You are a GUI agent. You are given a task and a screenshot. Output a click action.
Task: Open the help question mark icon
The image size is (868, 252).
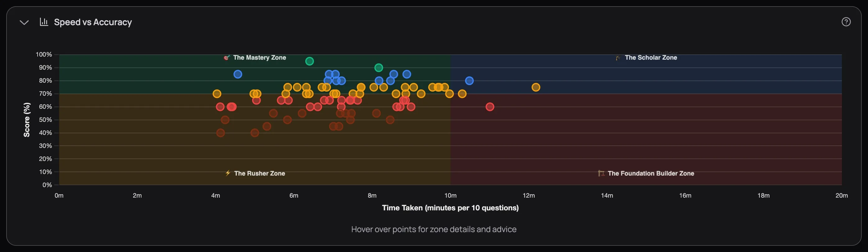pyautogui.click(x=846, y=21)
